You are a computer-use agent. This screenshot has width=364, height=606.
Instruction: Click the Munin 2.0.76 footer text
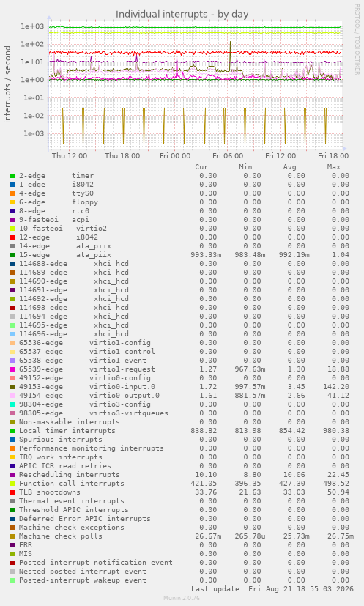pyautogui.click(x=182, y=598)
